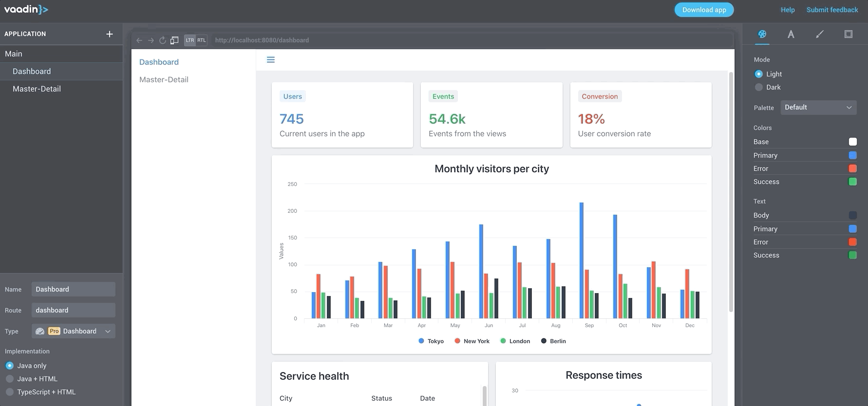Click the 54.6k events value
The width and height of the screenshot is (868, 406).
click(x=447, y=119)
